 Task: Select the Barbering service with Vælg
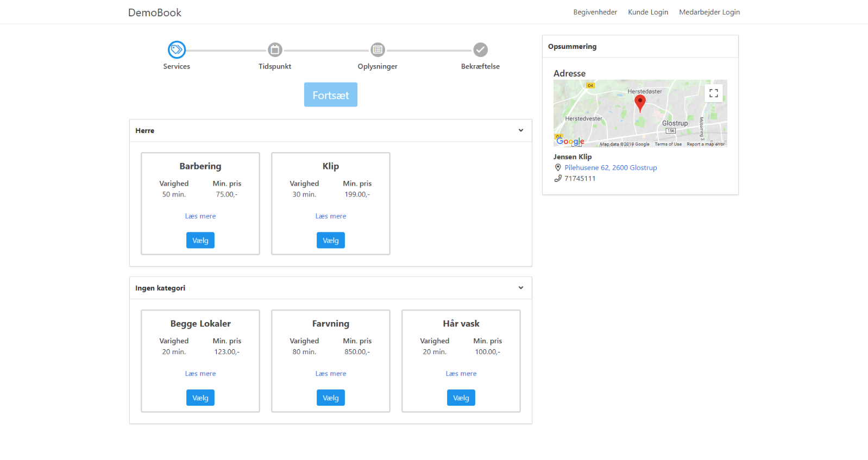click(200, 240)
